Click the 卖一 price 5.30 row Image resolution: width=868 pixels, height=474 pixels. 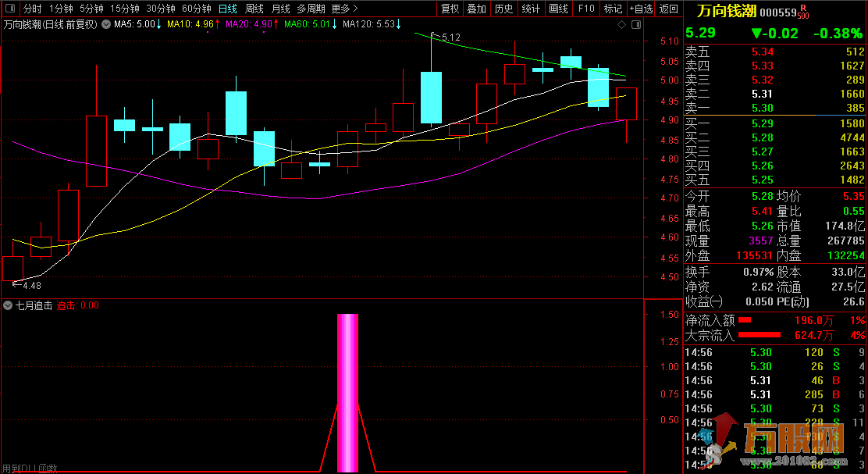click(x=775, y=108)
